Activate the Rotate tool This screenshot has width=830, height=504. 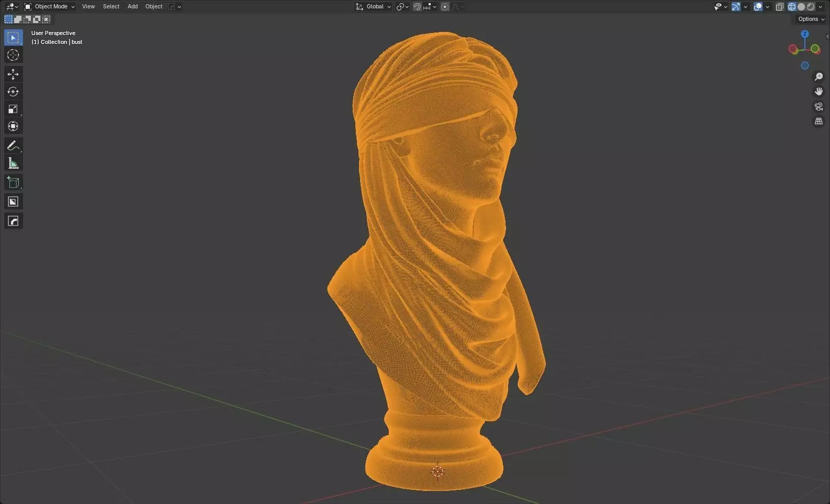(13, 92)
